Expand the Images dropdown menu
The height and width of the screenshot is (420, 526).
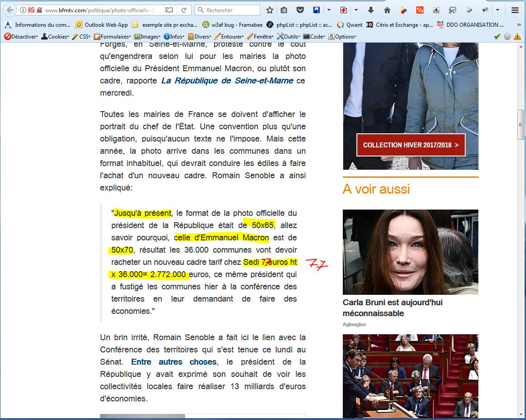pyautogui.click(x=147, y=36)
